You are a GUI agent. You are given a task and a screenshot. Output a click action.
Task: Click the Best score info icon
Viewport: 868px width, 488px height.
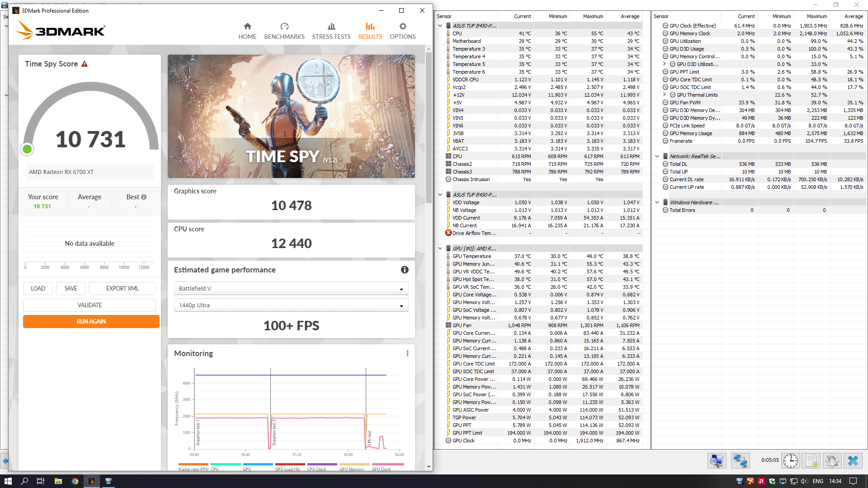(x=144, y=197)
